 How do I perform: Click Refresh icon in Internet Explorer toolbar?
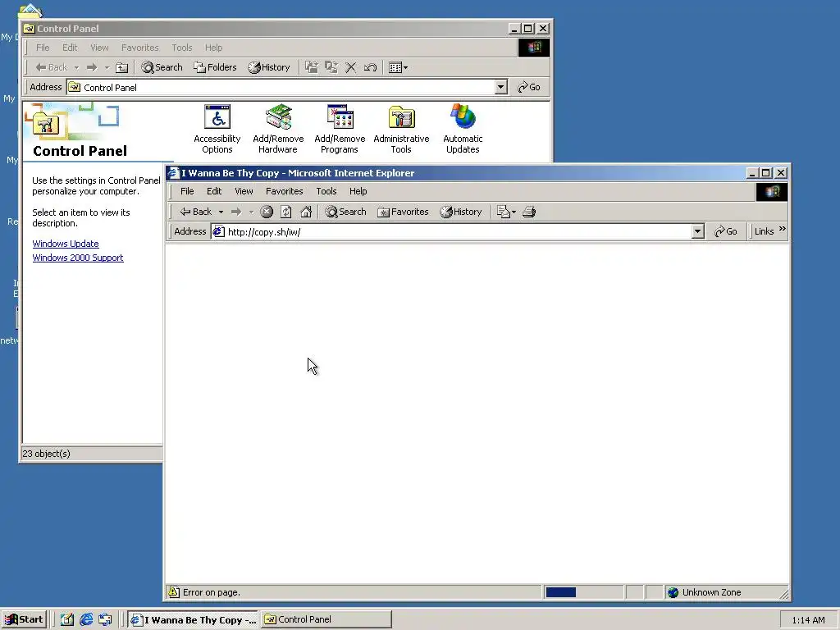(x=286, y=212)
